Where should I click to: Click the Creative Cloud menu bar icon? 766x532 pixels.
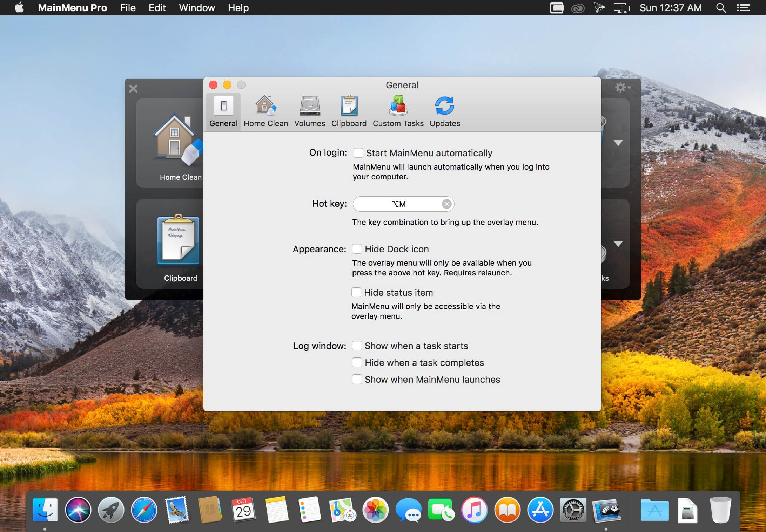click(578, 8)
